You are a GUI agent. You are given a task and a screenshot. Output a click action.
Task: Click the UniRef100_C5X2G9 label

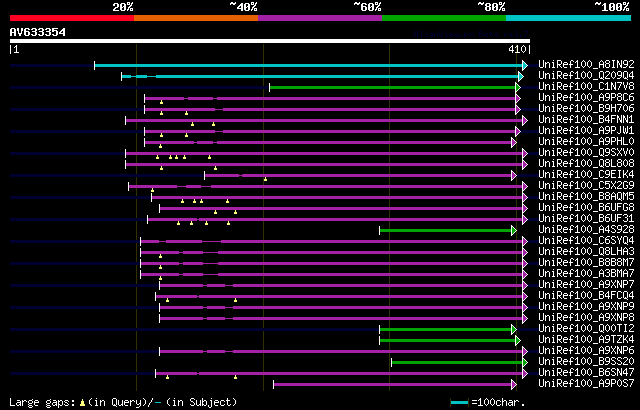[586, 186]
